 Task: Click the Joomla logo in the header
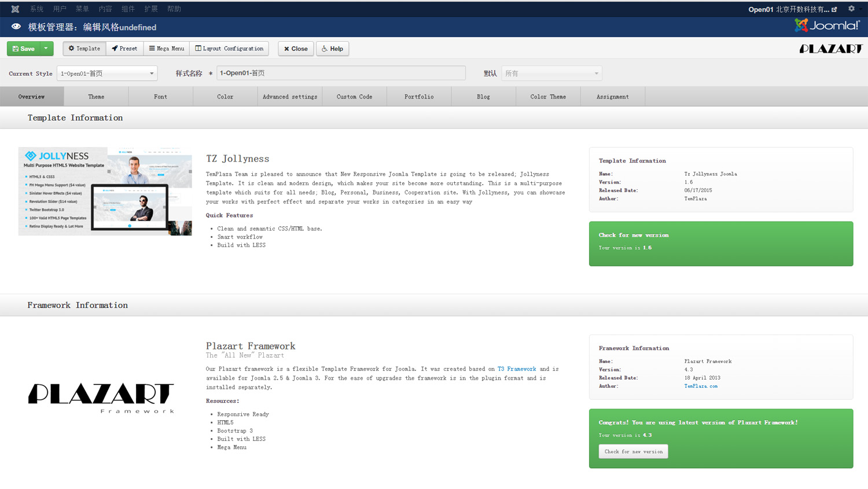tap(827, 25)
